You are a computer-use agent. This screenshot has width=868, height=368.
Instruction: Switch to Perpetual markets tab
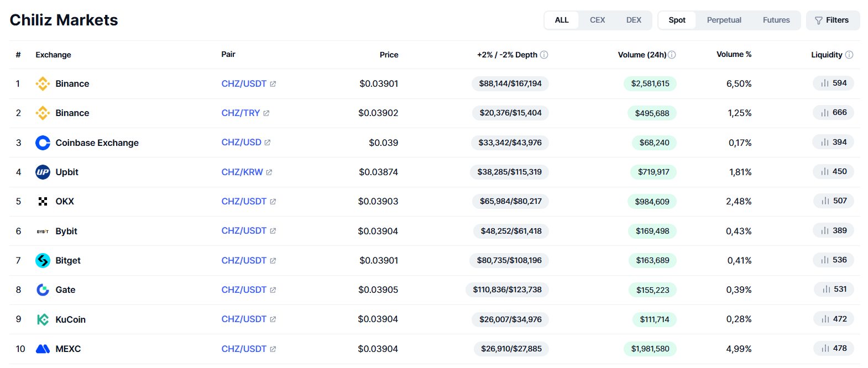coord(724,20)
